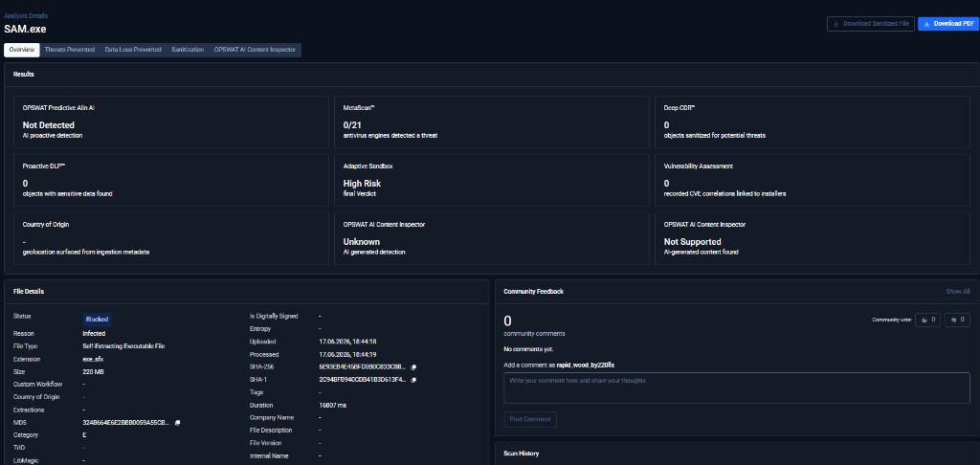Copy the MD5 hash value
This screenshot has width=980, height=465.
point(177,423)
